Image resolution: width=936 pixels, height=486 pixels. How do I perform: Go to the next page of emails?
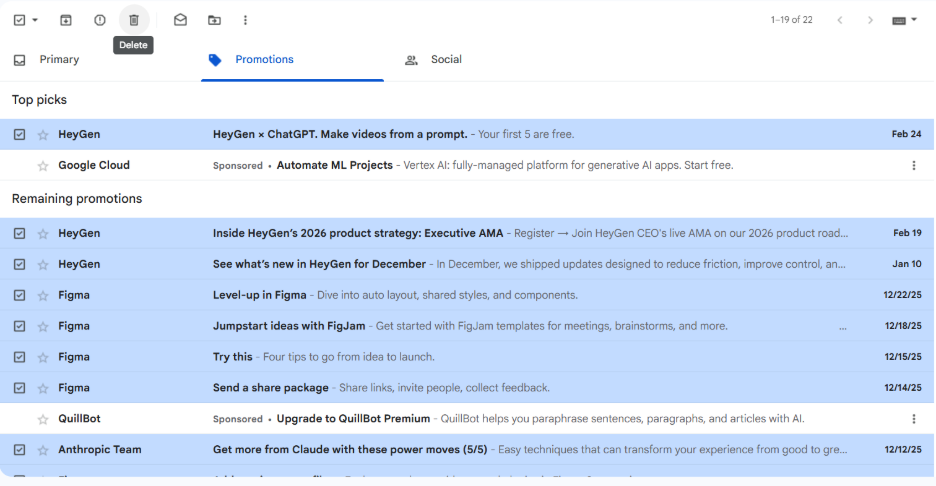pyautogui.click(x=870, y=20)
